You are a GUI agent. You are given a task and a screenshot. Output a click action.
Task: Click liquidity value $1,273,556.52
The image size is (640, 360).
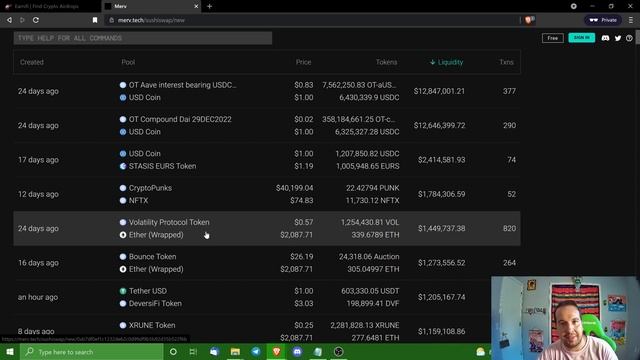tap(441, 263)
